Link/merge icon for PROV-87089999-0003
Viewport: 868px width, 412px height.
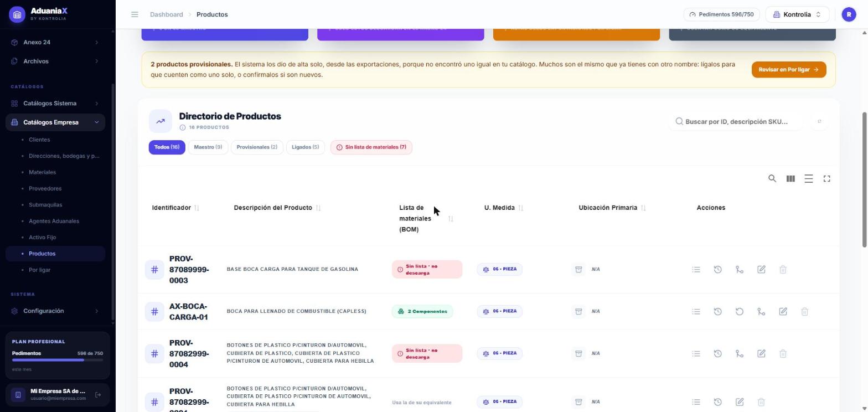(x=740, y=269)
